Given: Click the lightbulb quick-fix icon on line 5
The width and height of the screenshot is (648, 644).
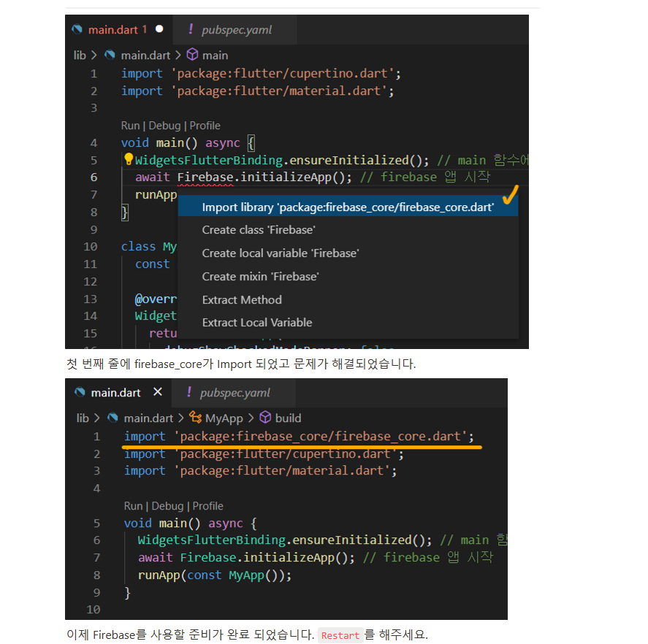Looking at the screenshot, I should tap(129, 158).
